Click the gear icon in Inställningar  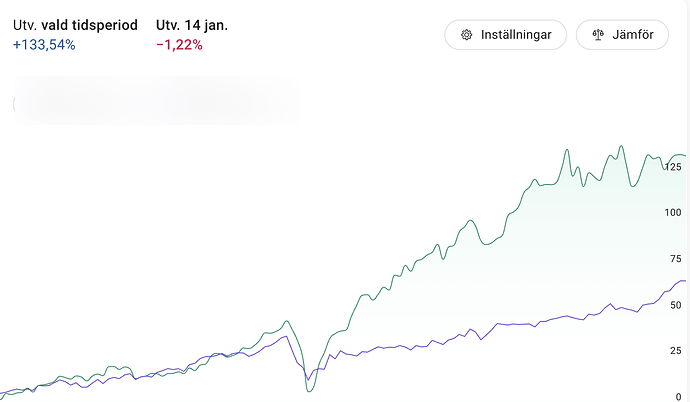[x=466, y=35]
